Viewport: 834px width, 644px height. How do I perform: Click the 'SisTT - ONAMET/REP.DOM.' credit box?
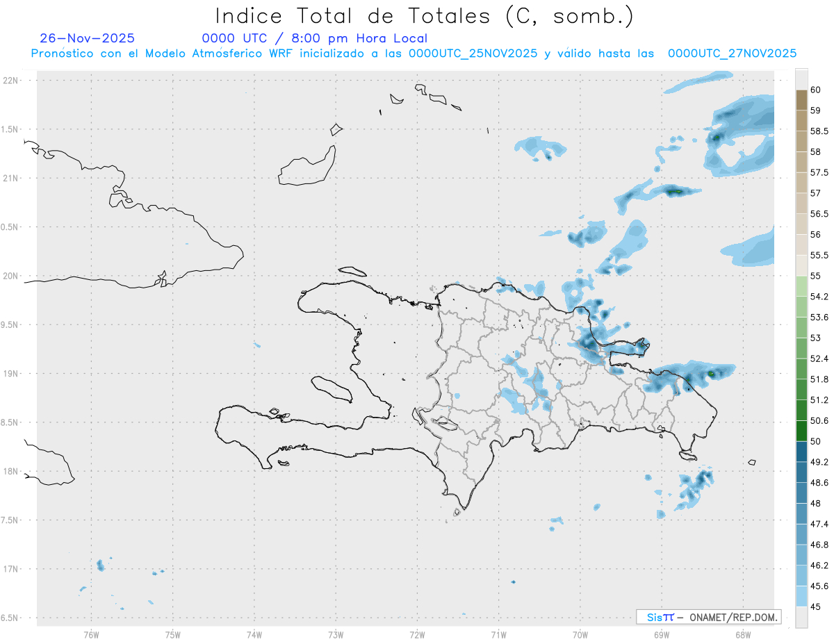pos(708,617)
